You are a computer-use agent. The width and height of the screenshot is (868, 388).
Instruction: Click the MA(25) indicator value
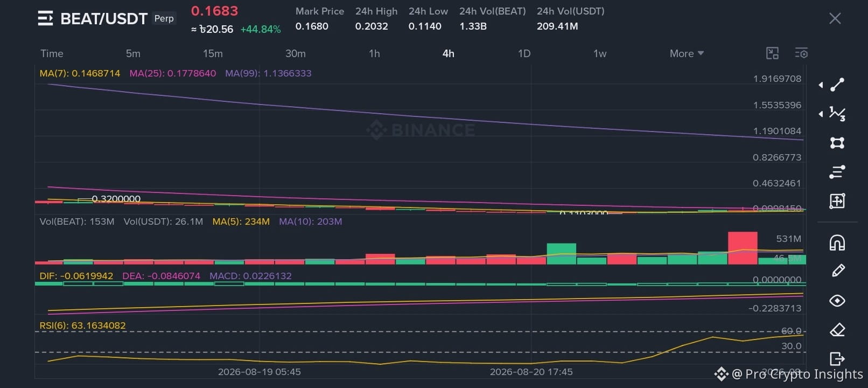click(173, 73)
